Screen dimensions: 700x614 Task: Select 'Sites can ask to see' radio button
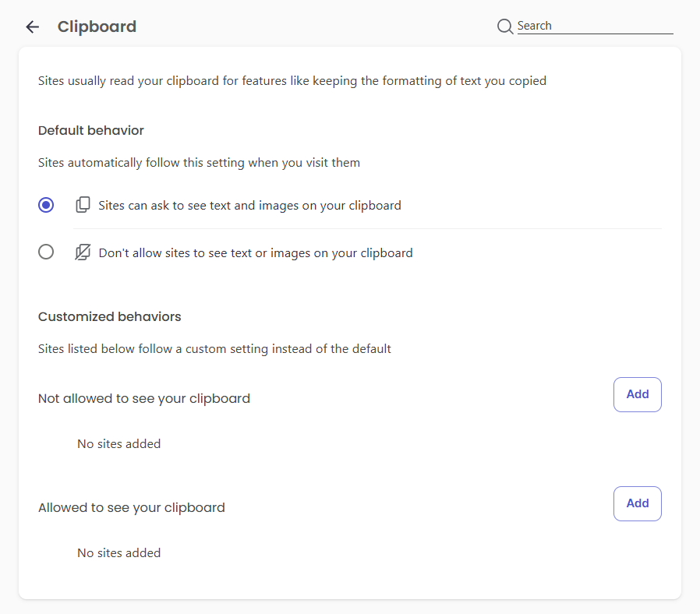[x=46, y=206]
